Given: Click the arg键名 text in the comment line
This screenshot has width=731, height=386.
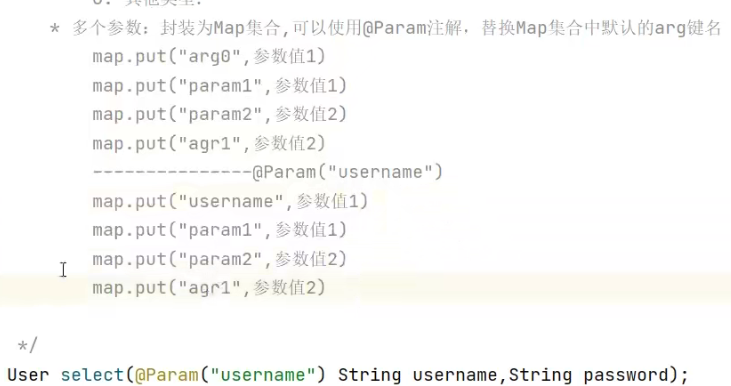Looking at the screenshot, I should 688,29.
